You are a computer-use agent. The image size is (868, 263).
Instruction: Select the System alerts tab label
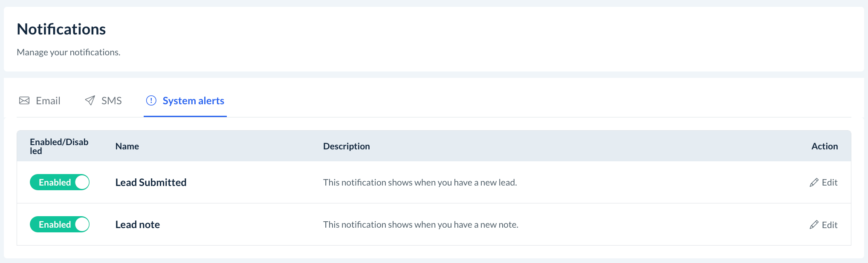[193, 101]
